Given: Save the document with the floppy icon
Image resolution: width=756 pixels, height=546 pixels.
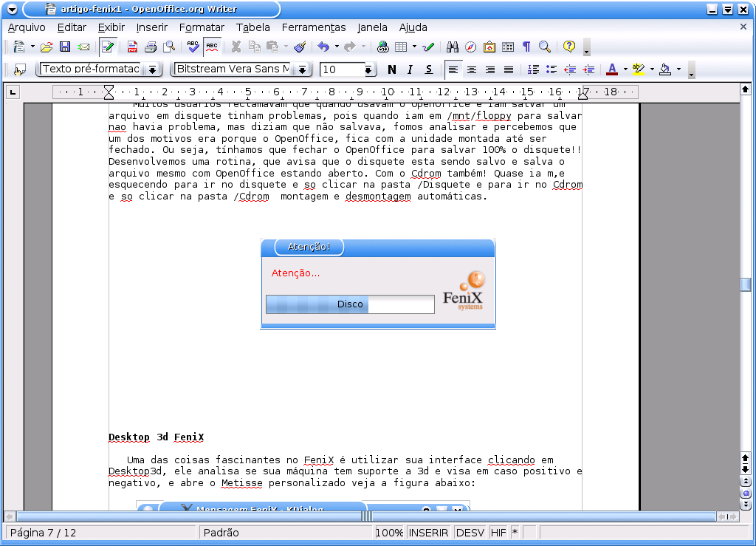Looking at the screenshot, I should coord(65,47).
